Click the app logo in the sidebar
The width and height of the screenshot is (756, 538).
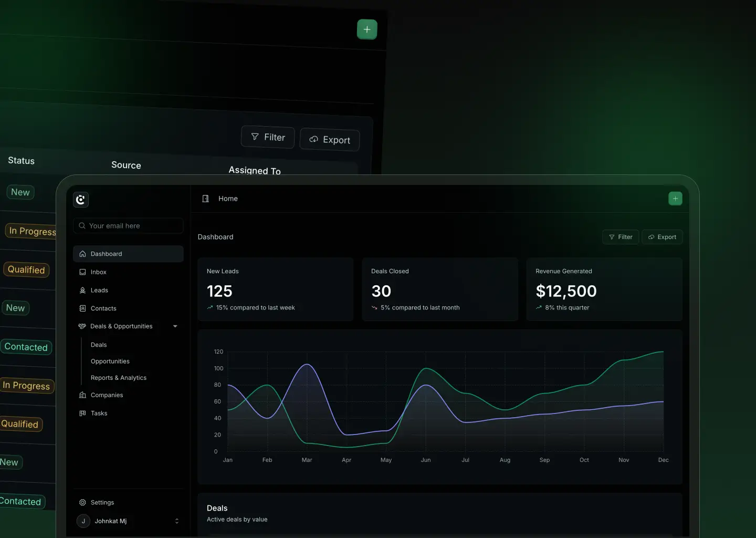point(81,200)
